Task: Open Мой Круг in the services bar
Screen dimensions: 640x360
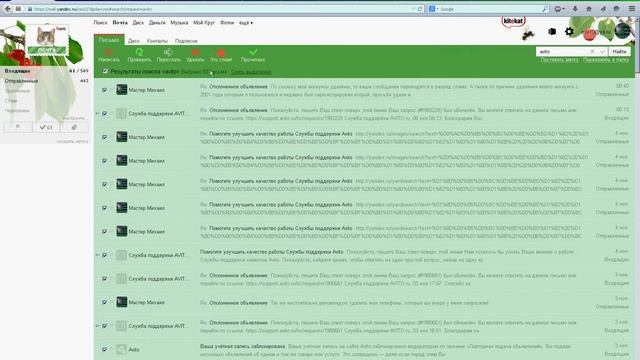Action: point(204,23)
